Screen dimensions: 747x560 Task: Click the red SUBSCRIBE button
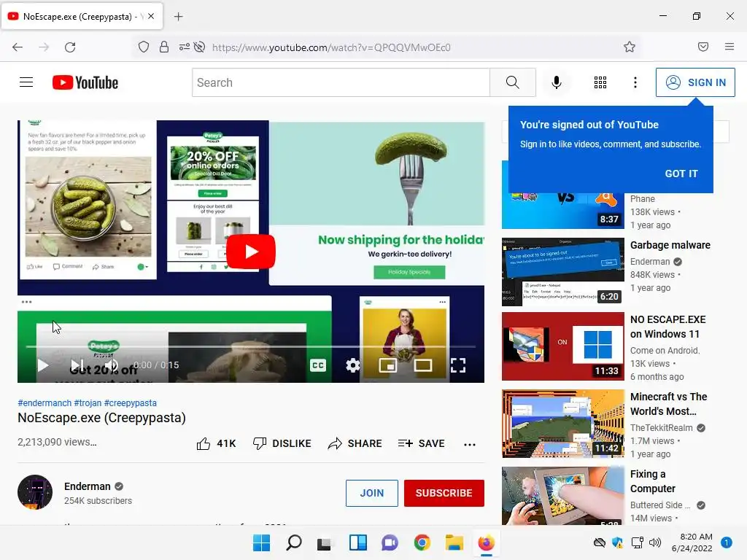[444, 493]
